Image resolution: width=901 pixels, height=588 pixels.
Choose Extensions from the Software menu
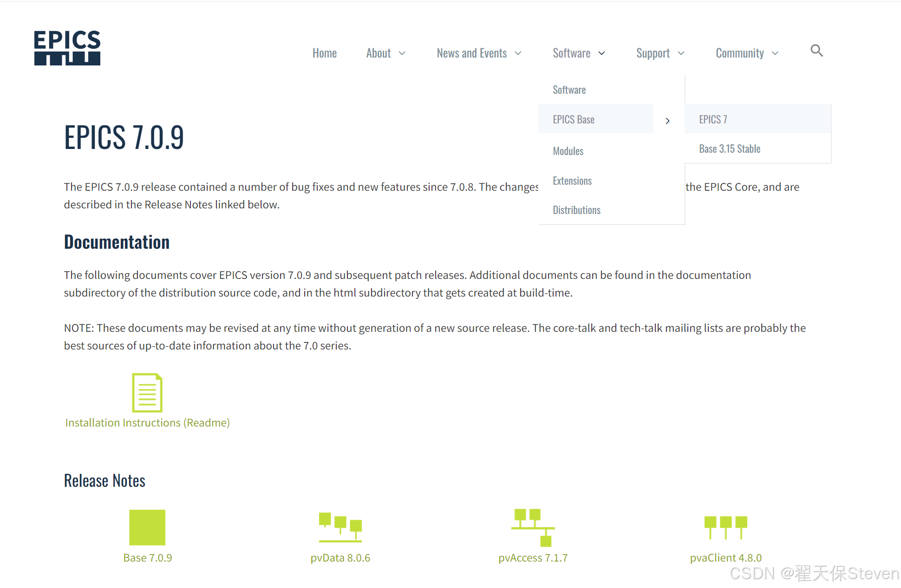[572, 181]
